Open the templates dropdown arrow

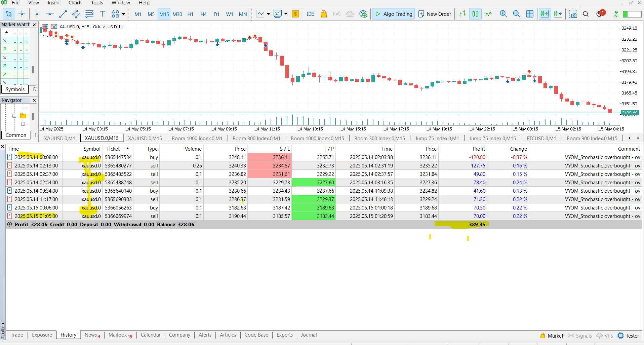[x=286, y=14]
